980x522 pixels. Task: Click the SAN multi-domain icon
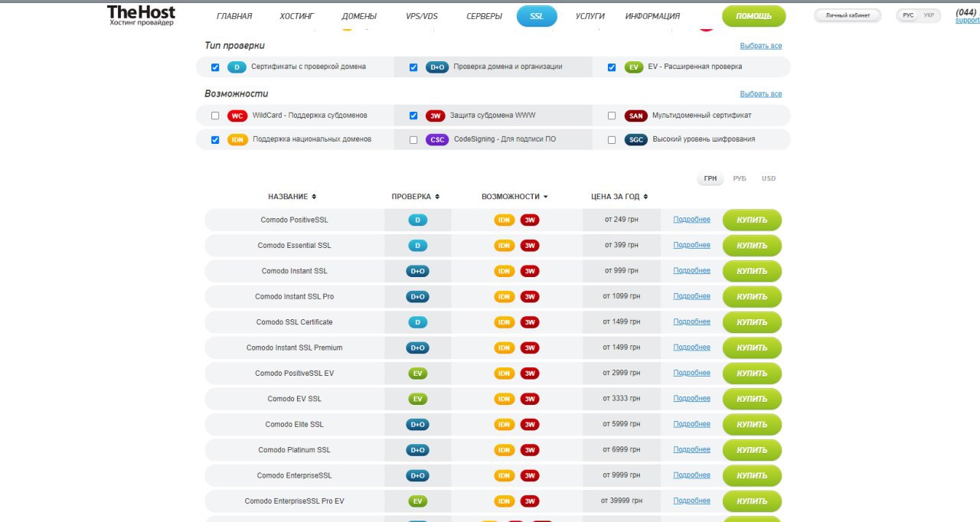point(636,116)
